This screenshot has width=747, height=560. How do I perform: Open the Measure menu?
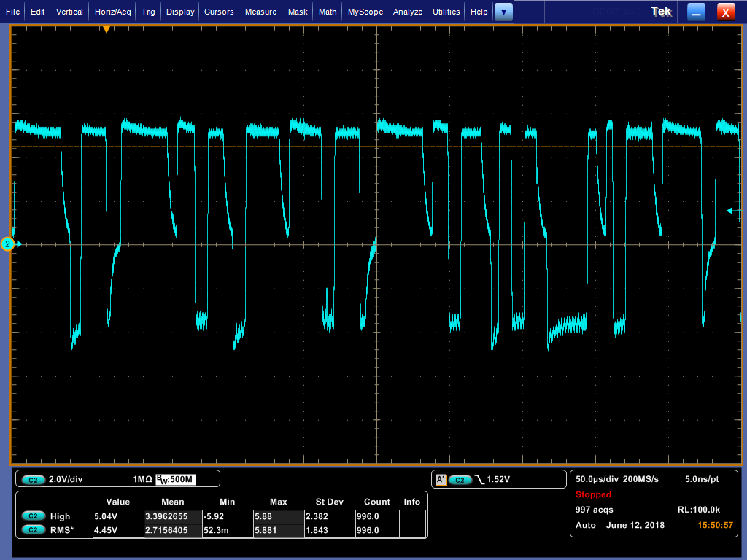(260, 12)
